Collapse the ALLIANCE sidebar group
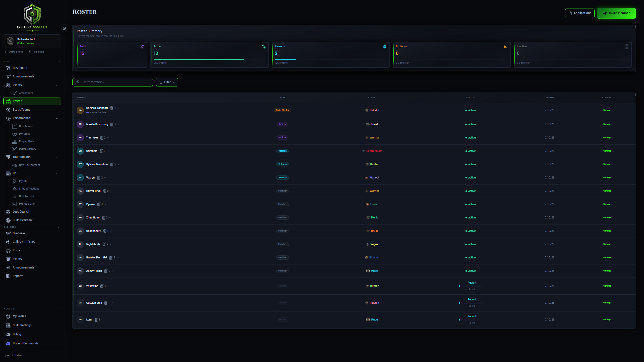644x362 pixels. click(x=59, y=227)
